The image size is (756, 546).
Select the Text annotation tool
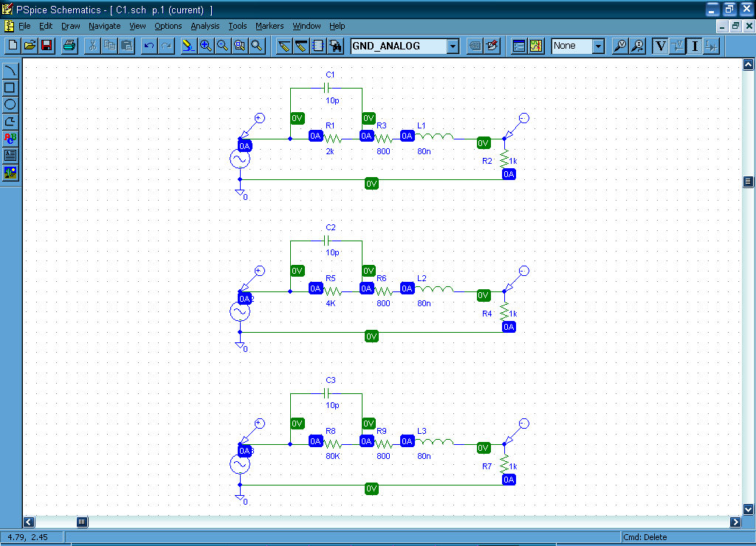(10, 138)
